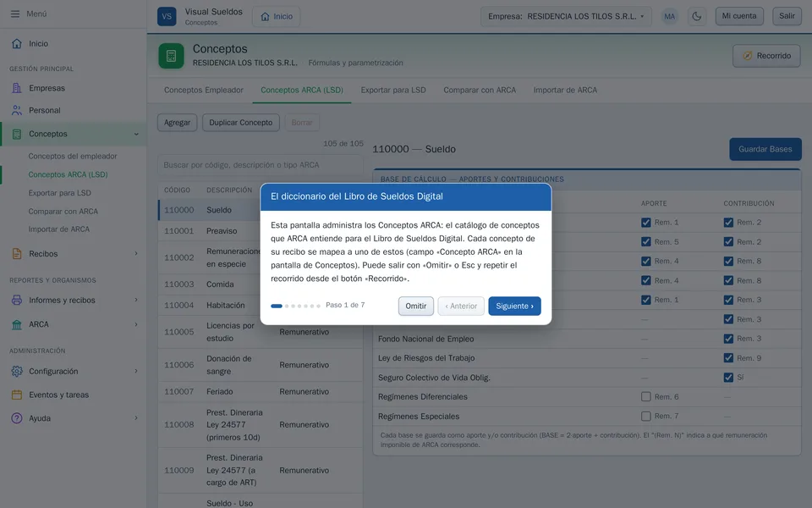Click Omitir to skip the tour
812x508 pixels.
[416, 306]
